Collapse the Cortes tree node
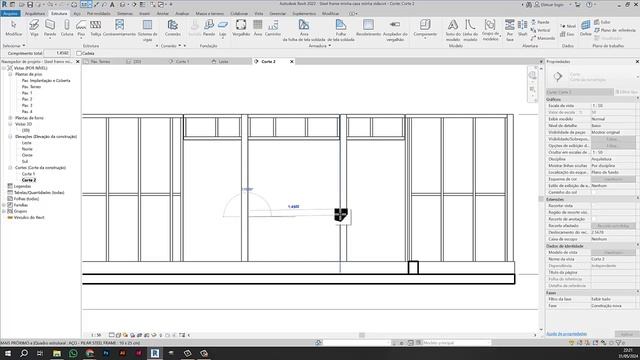 point(10,168)
